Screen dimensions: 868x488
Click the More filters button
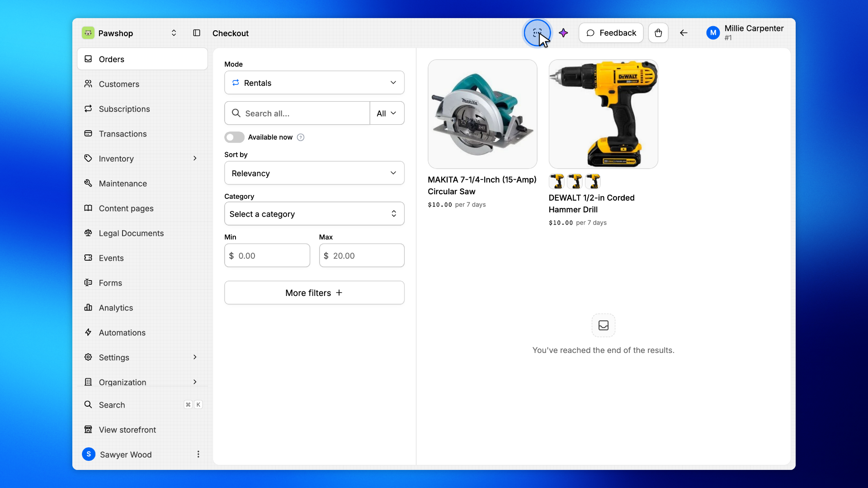(x=314, y=293)
